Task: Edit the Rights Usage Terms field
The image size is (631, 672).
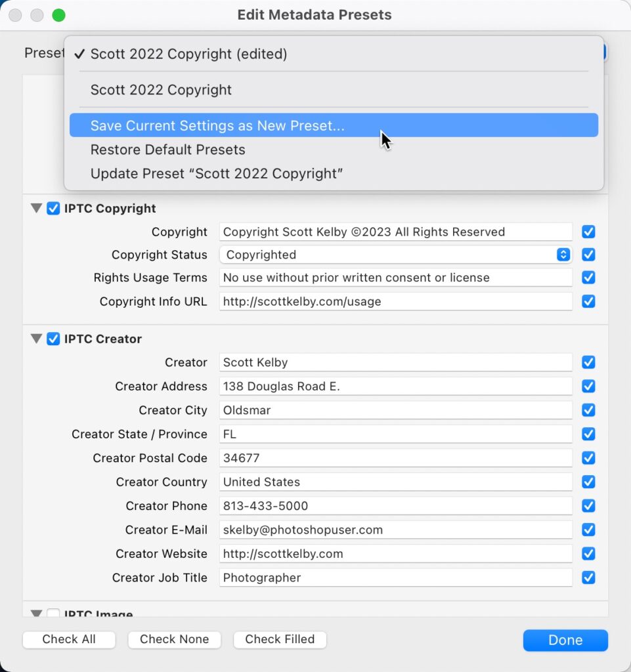Action: 396,278
